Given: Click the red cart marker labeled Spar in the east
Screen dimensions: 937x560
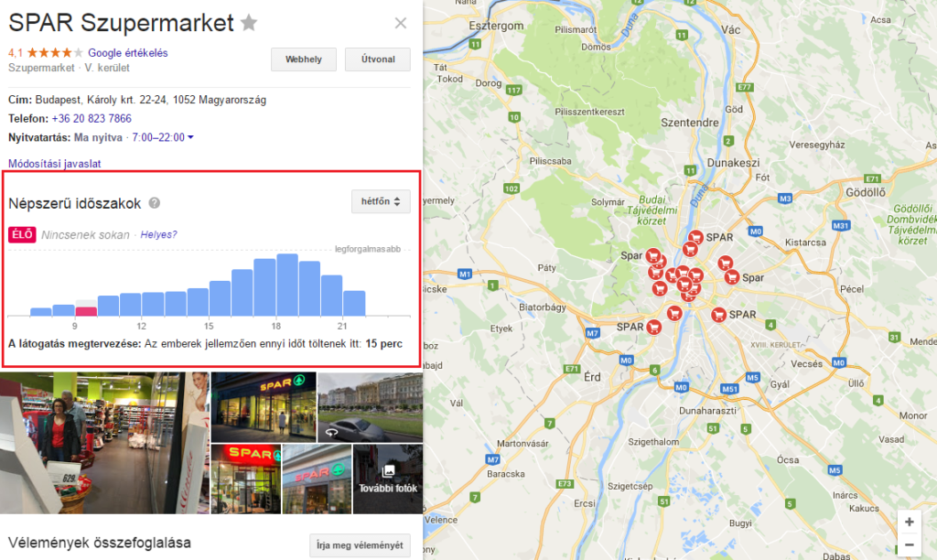Looking at the screenshot, I should pos(731,277).
